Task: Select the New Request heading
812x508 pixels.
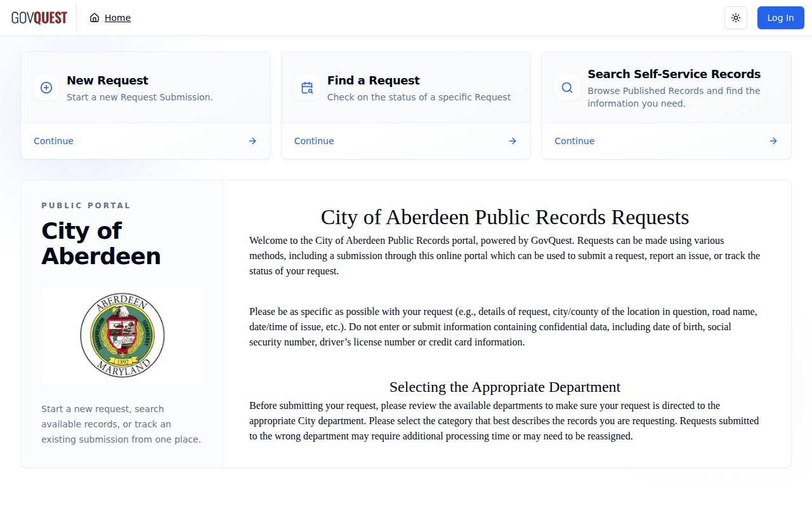Action: pyautogui.click(x=107, y=81)
